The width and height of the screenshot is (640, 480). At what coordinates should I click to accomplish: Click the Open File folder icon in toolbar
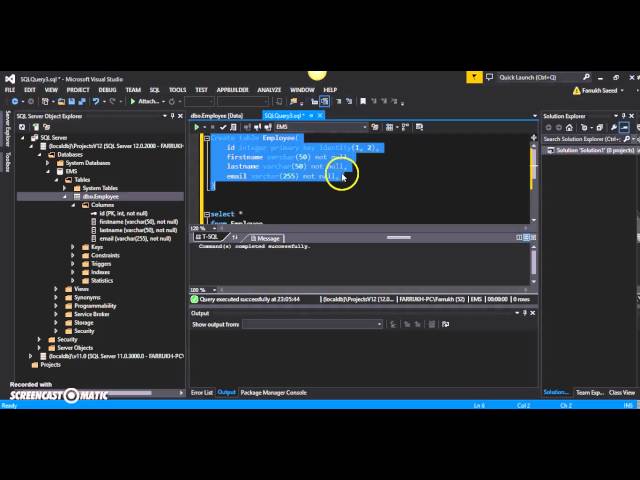61,101
